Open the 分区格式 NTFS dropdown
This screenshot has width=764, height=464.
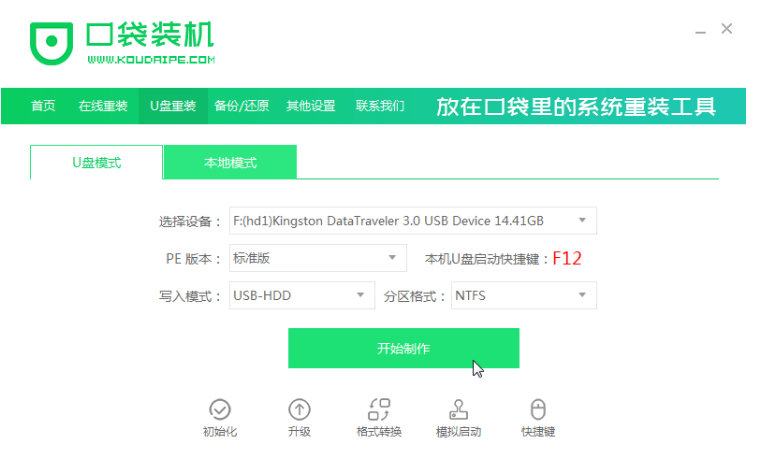point(524,295)
